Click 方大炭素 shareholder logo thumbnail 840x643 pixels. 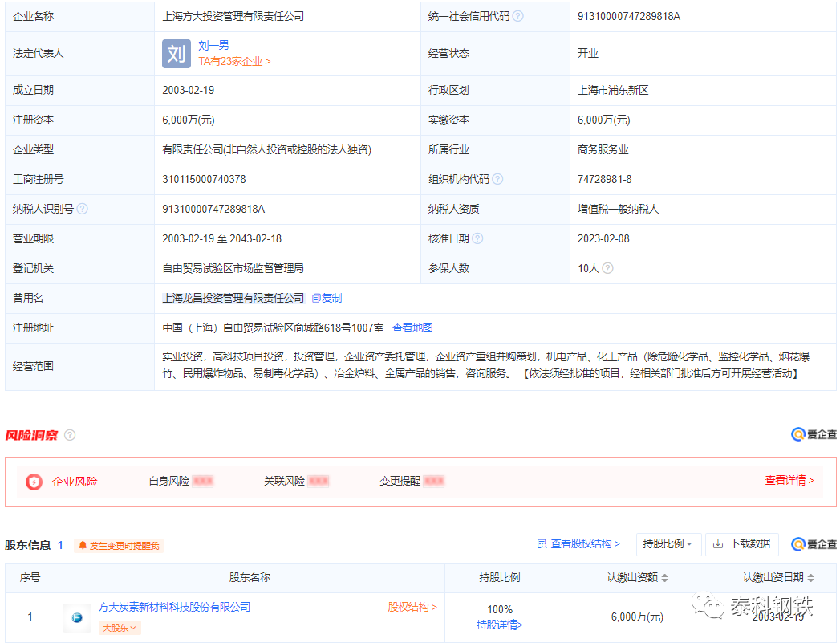[77, 618]
